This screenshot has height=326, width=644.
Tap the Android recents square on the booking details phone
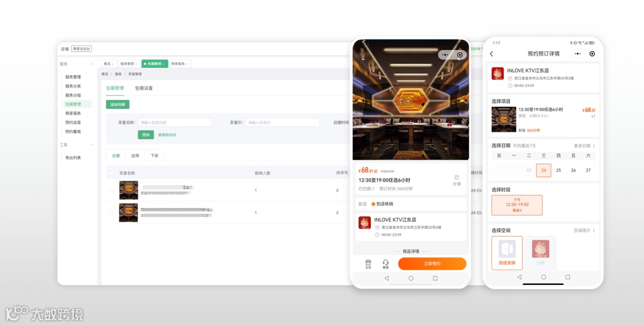tap(568, 277)
